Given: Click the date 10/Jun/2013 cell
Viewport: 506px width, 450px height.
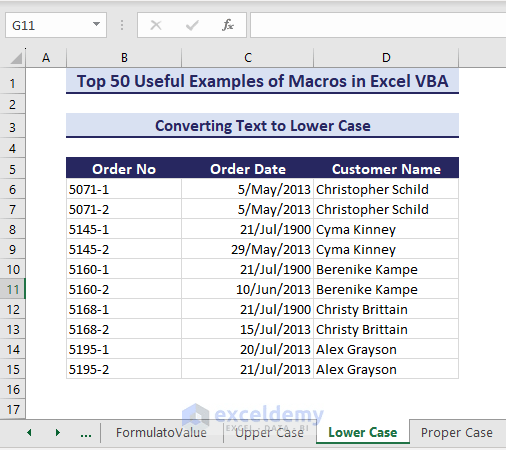Looking at the screenshot, I should tap(248, 289).
